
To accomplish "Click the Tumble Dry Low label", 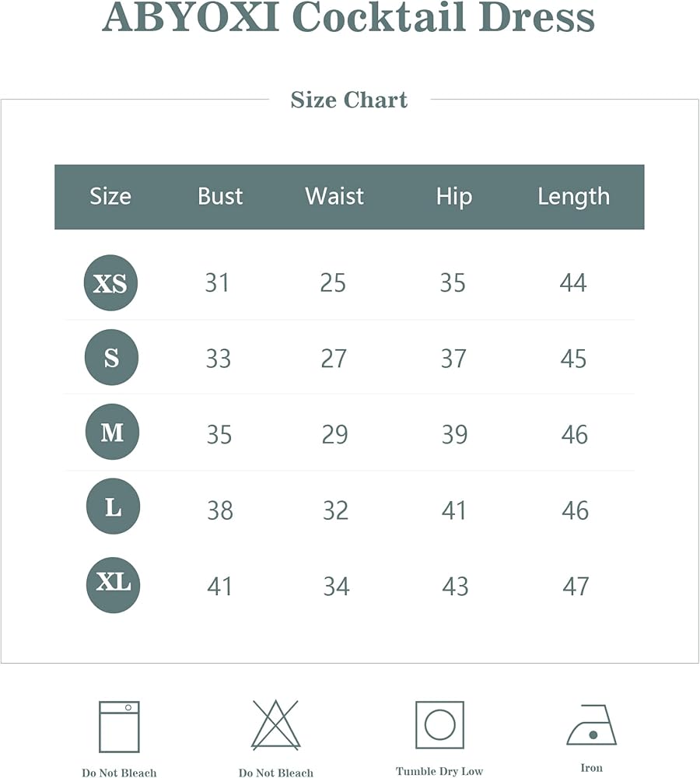I will click(439, 771).
